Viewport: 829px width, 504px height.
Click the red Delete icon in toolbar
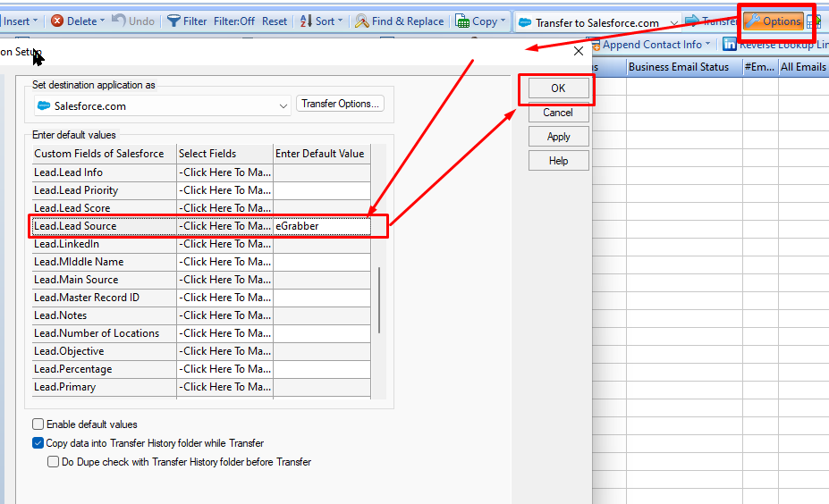57,21
